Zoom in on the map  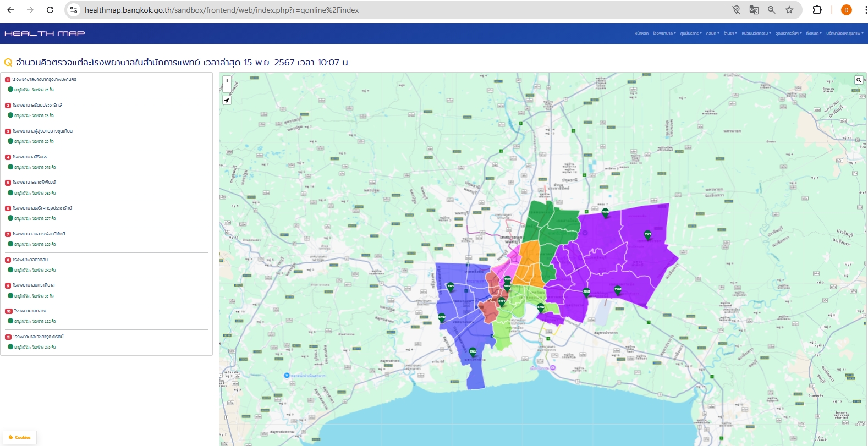tap(227, 80)
